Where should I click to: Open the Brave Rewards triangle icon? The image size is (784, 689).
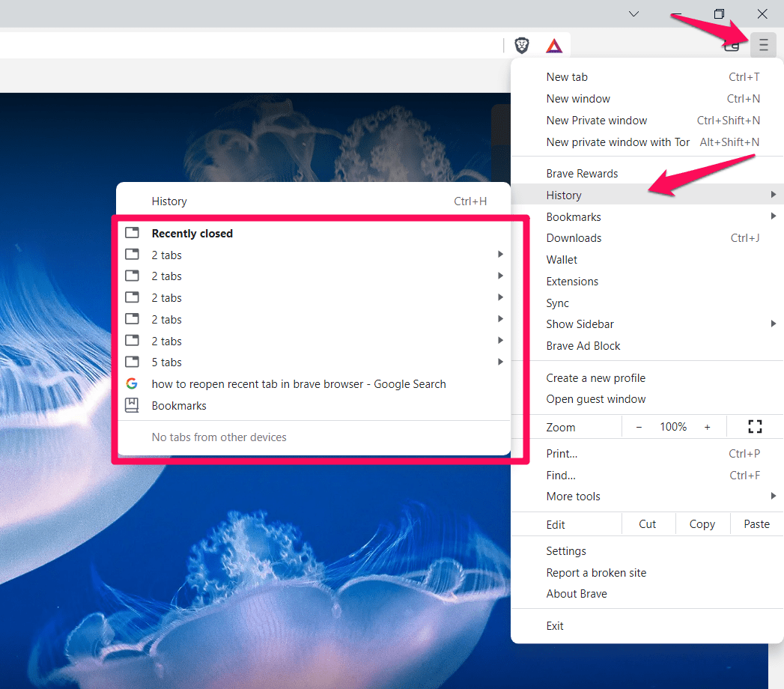pyautogui.click(x=553, y=46)
